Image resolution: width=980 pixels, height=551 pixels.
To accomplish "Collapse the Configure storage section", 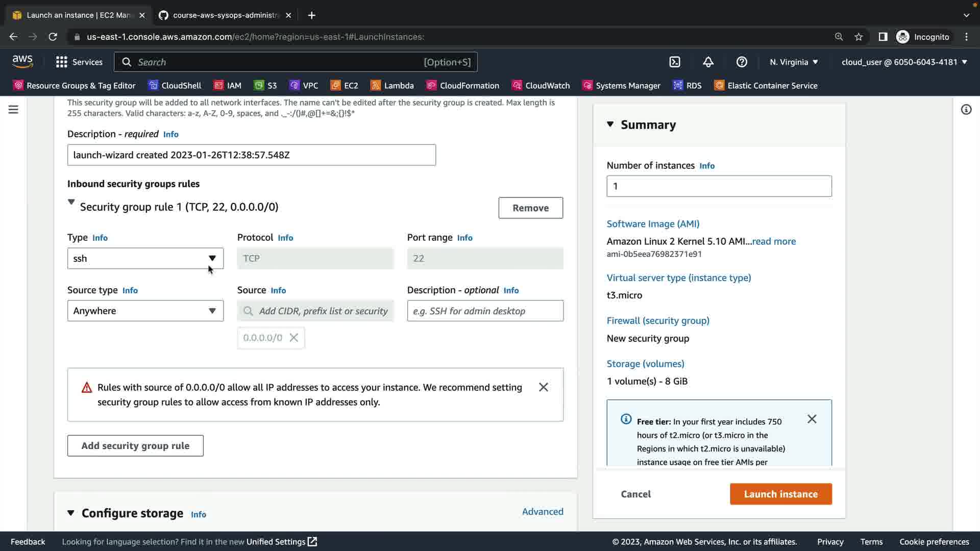I will point(71,513).
